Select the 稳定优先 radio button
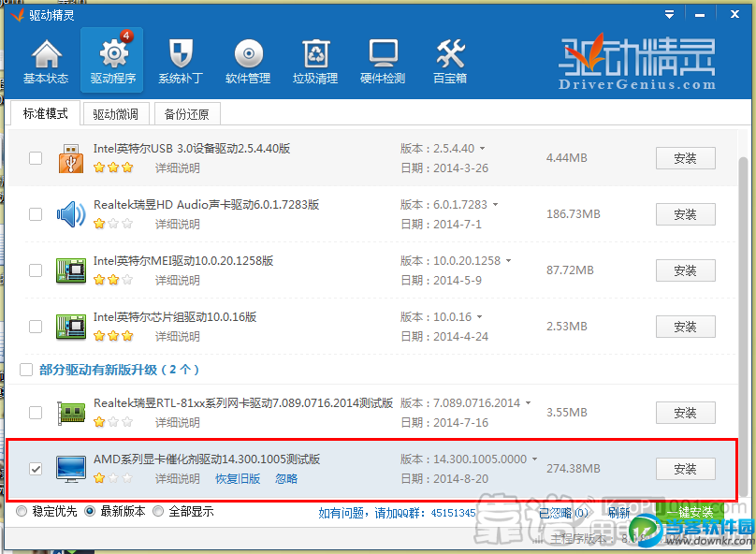The height and width of the screenshot is (554, 756). click(22, 511)
